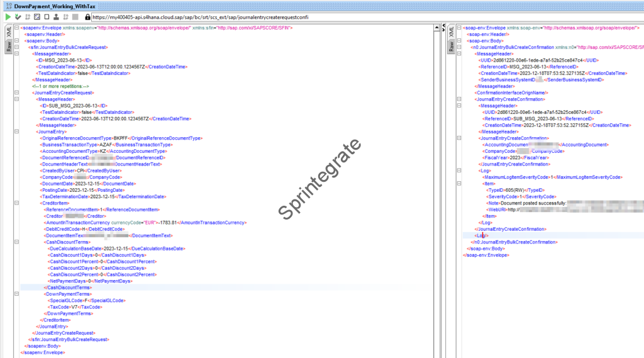Click the third toolbar icon next to add-to-testcase
The width and height of the screenshot is (644, 358).
[28, 16]
